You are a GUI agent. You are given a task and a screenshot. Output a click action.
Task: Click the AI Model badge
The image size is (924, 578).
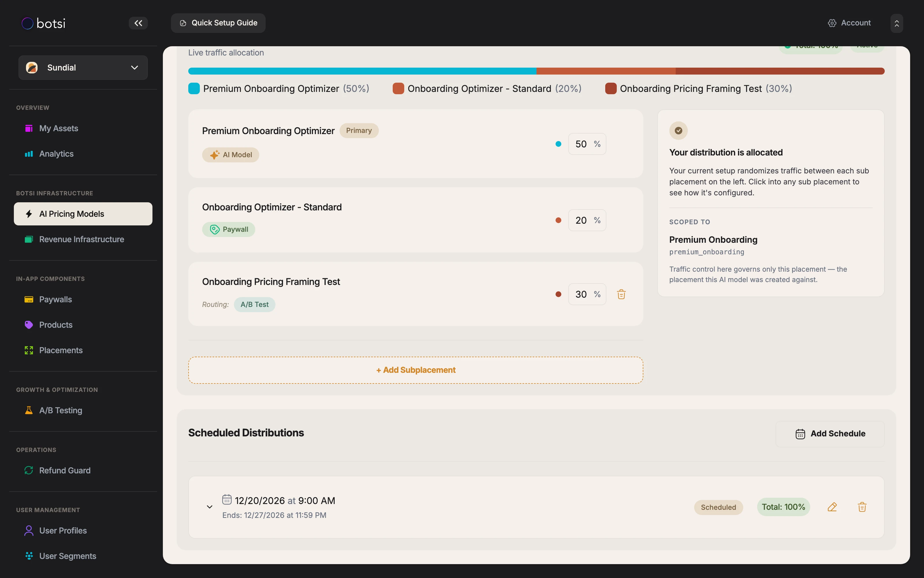(231, 155)
